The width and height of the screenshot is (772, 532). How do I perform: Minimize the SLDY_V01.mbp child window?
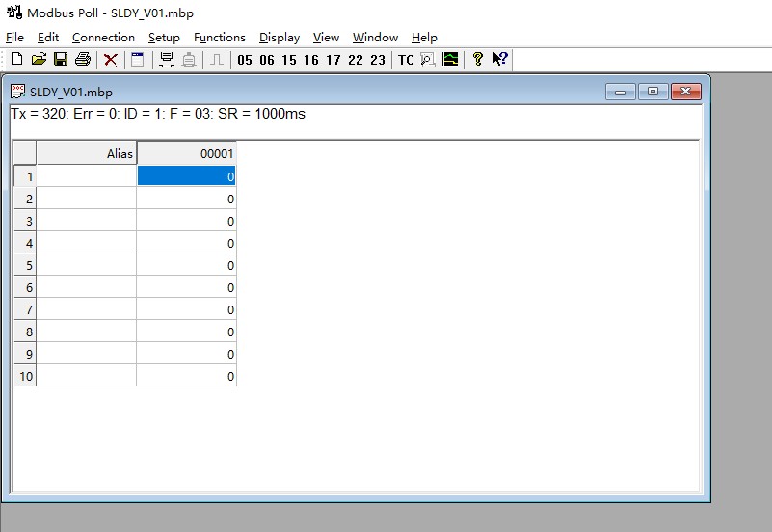click(621, 92)
